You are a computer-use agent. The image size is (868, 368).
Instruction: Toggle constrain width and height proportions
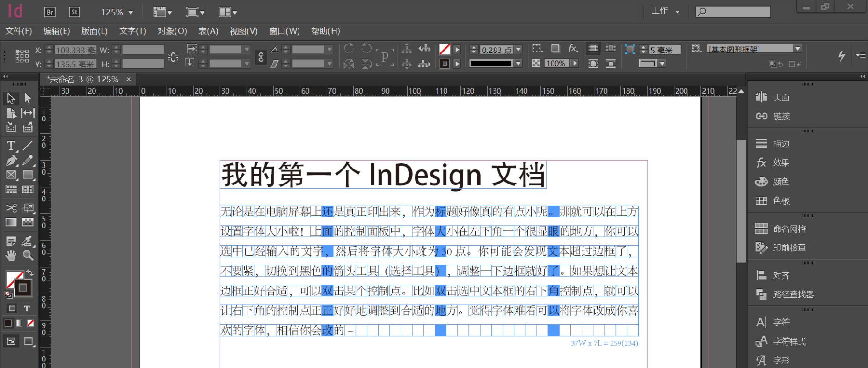pos(173,57)
